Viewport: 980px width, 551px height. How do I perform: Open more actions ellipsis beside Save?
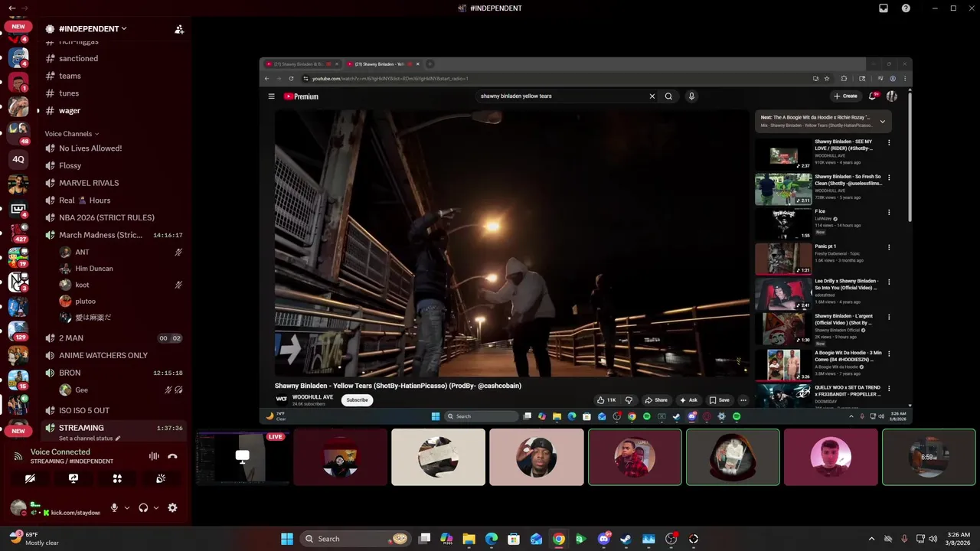[743, 400]
